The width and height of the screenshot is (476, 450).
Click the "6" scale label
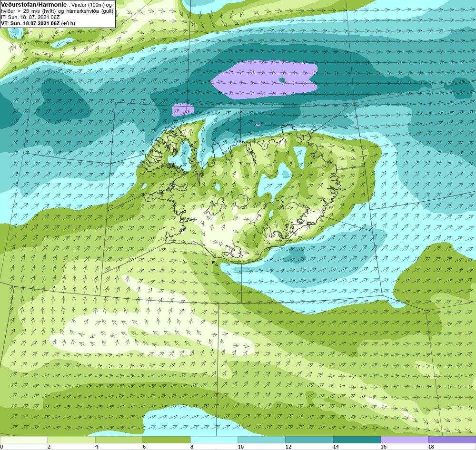[144, 447]
